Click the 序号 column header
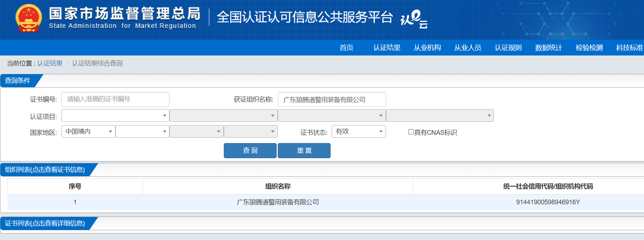Viewport: 644px width, 240px height. pyautogui.click(x=75, y=186)
